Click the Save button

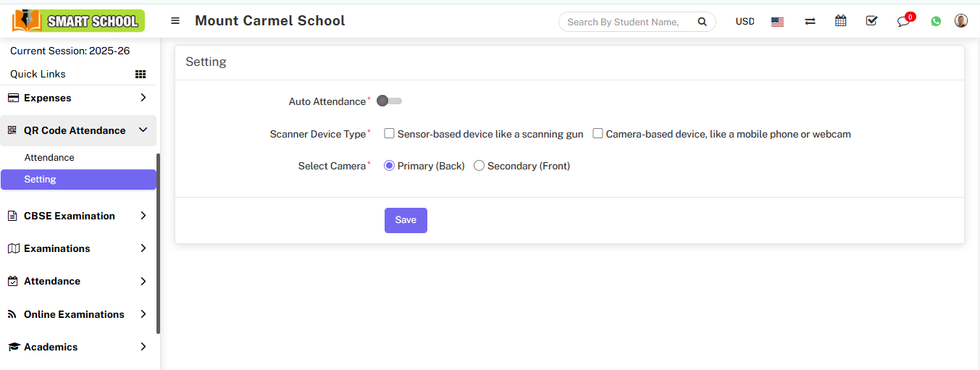[406, 220]
